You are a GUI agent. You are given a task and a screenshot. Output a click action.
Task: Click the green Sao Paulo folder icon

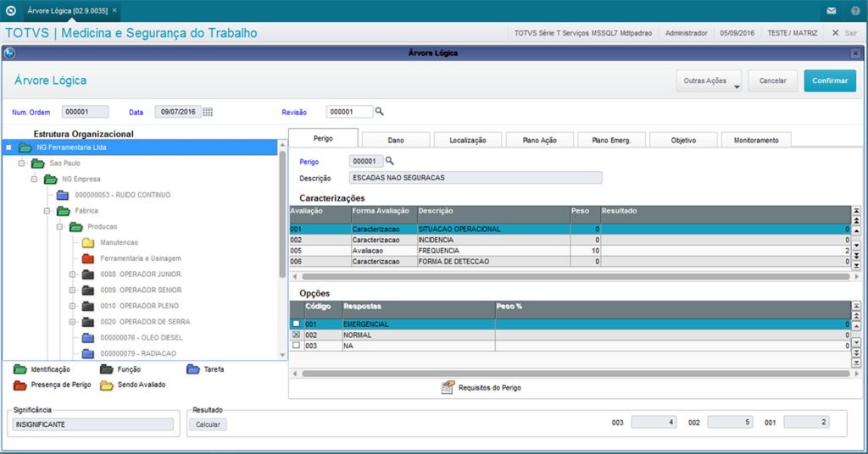coord(37,163)
